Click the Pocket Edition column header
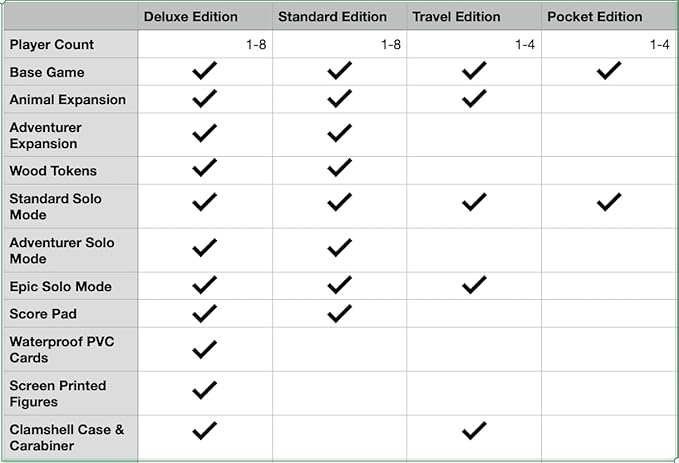 594,17
